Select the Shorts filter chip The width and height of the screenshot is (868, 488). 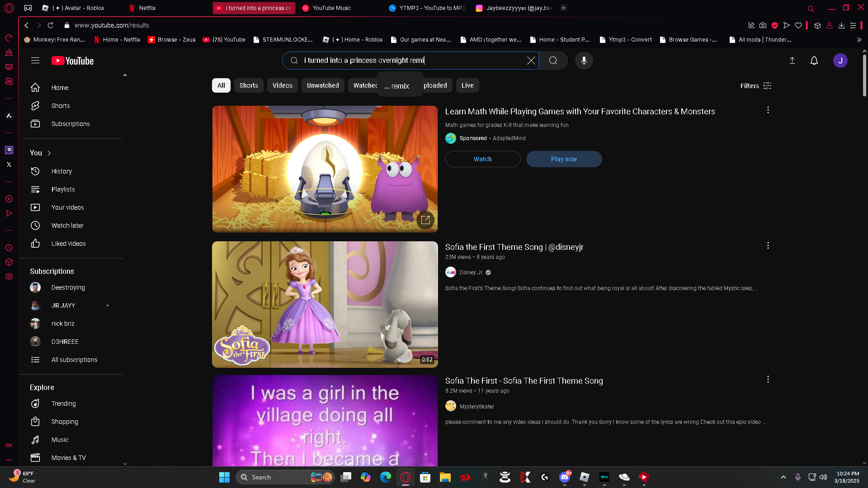[x=249, y=85]
